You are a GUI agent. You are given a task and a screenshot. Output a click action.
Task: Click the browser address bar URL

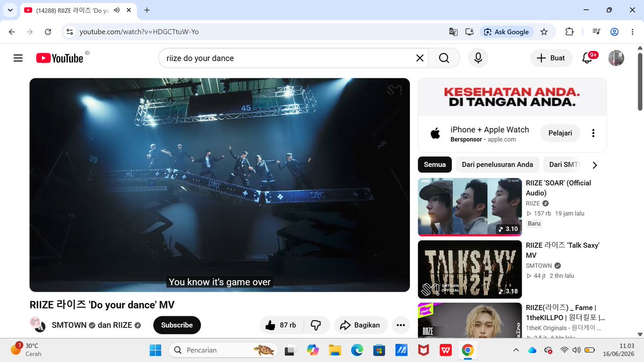[x=139, y=32]
